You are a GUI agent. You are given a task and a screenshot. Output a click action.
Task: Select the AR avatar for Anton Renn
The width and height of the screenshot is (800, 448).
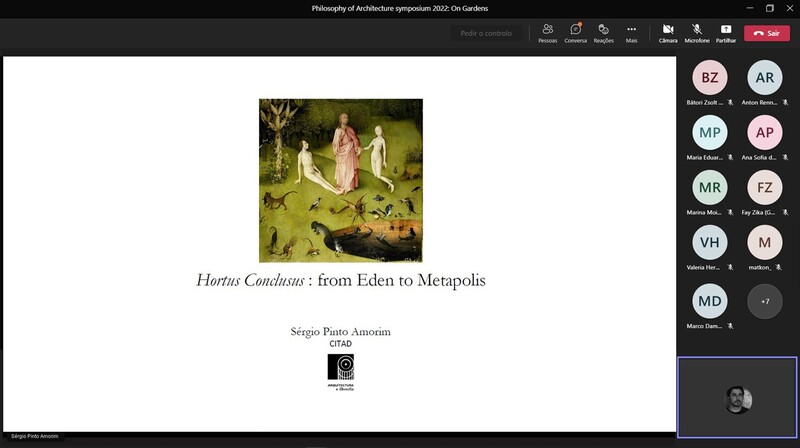pyautogui.click(x=765, y=78)
